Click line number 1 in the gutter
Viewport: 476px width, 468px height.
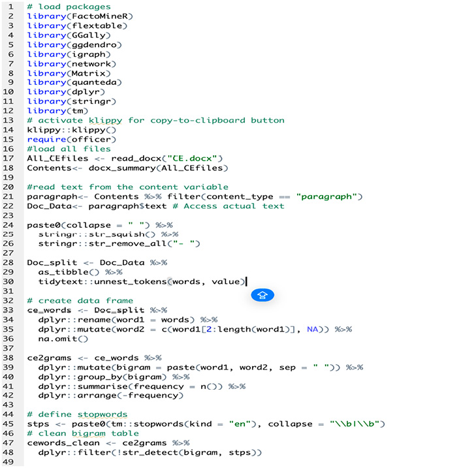tap(10, 7)
